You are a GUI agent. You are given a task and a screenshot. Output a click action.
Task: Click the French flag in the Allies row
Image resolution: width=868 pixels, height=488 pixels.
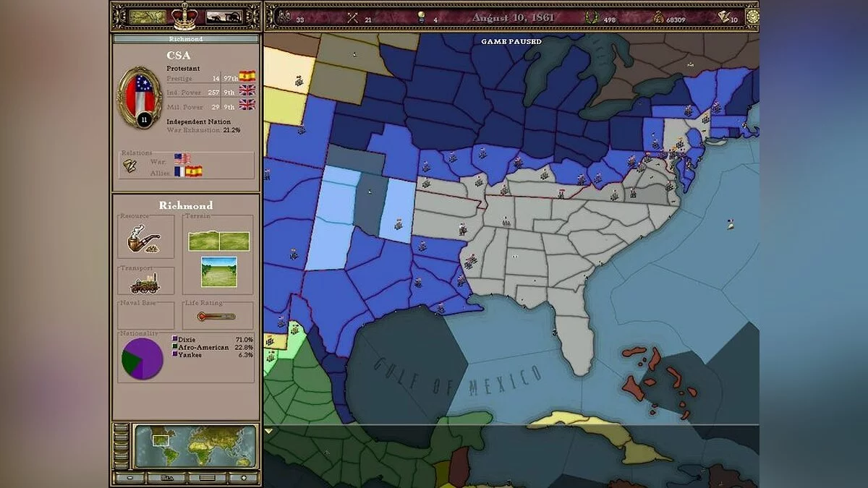[x=179, y=171]
